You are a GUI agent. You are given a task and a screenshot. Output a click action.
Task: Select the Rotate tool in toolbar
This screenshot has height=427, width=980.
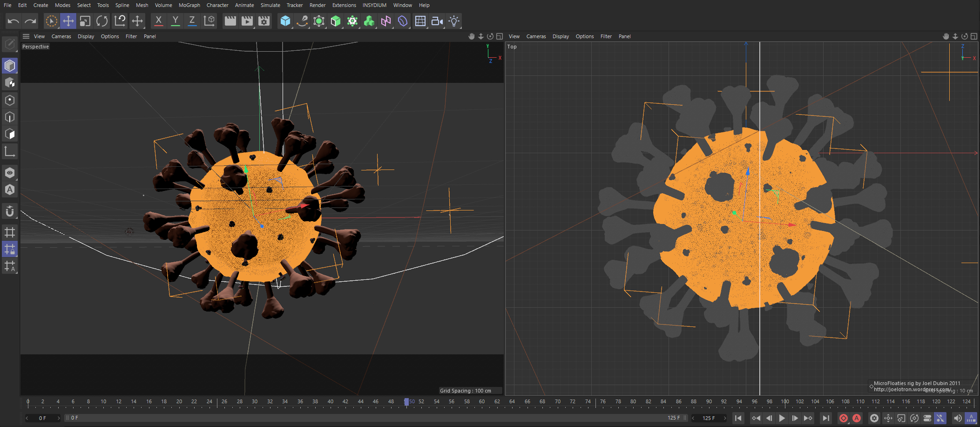click(102, 21)
